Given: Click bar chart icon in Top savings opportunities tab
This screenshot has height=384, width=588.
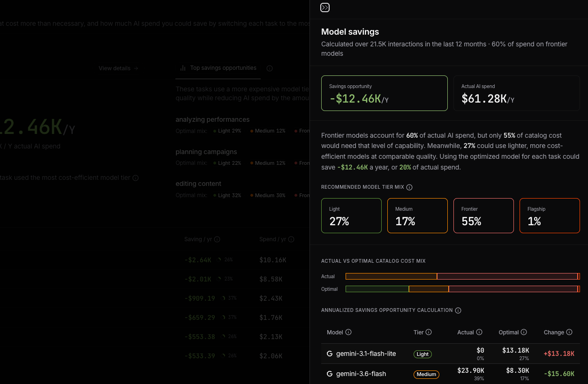Looking at the screenshot, I should click(x=183, y=68).
